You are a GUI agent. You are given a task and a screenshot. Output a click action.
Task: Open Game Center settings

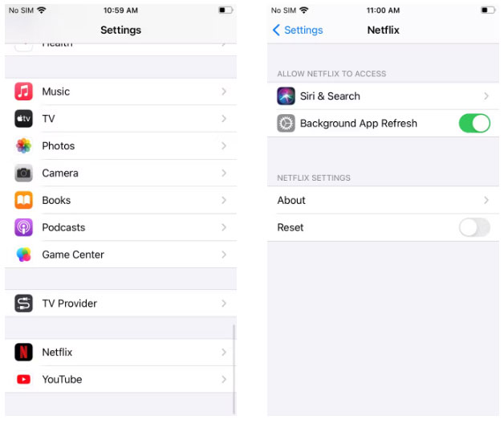[x=120, y=255]
